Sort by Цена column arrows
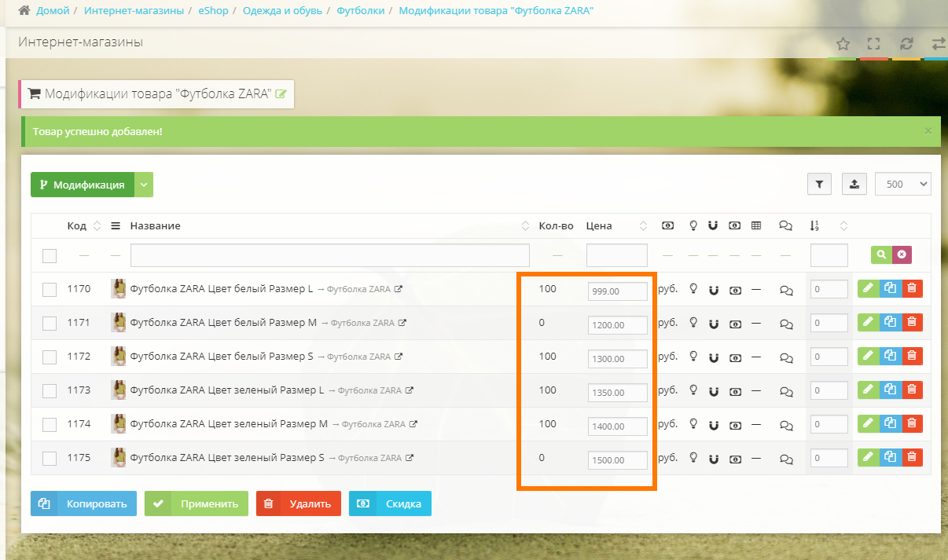Image resolution: width=948 pixels, height=560 pixels. (x=643, y=226)
